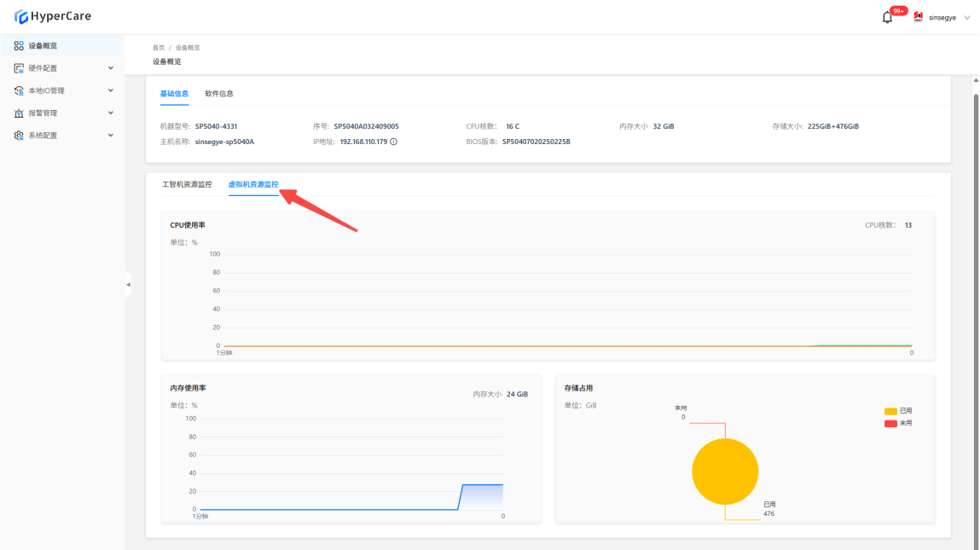The height and width of the screenshot is (550, 980).
Task: Click the 硬件配置 sidebar icon
Action: 19,68
